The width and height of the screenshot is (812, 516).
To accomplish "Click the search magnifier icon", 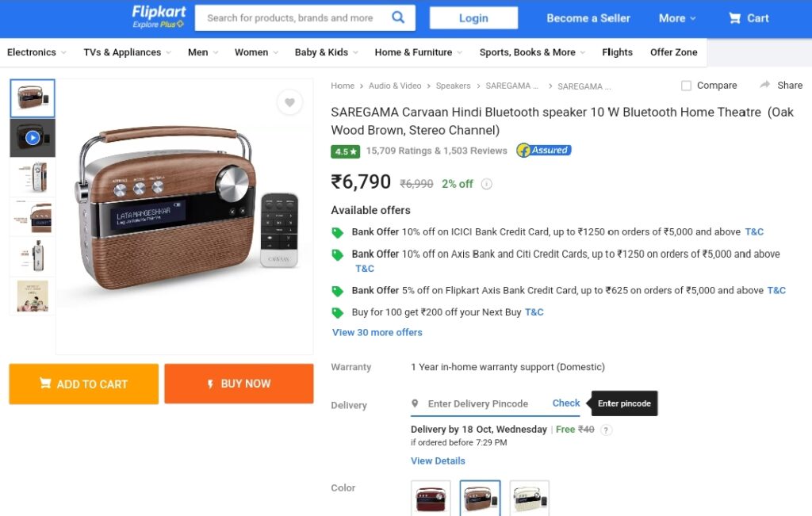I will tap(398, 17).
